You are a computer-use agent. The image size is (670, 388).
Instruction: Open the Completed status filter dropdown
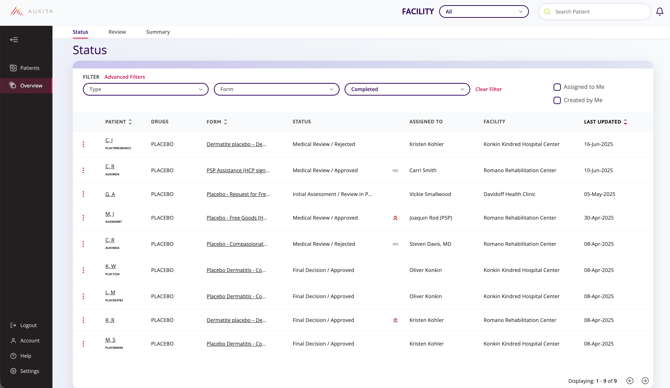407,89
